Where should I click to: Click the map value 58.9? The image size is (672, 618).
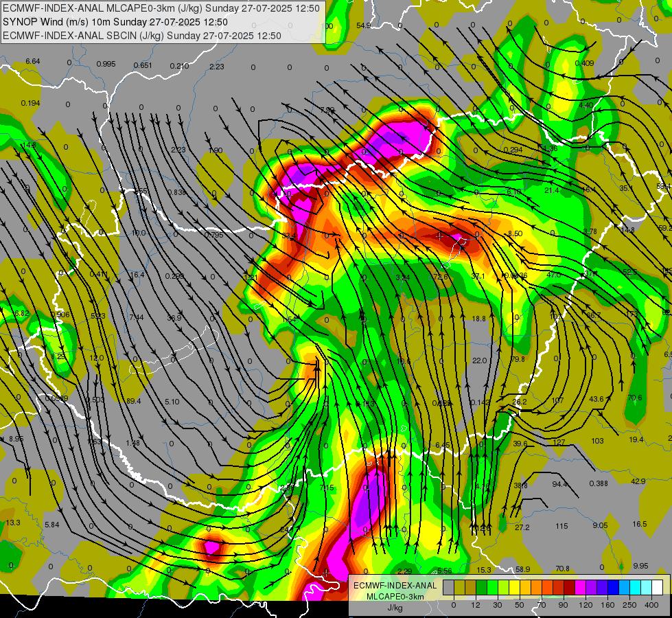[x=523, y=569]
